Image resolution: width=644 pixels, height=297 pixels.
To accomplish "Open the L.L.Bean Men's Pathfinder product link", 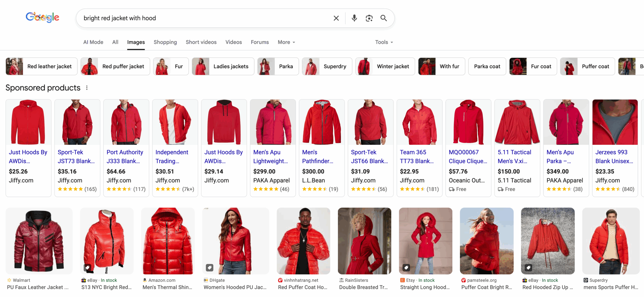I will (x=318, y=156).
